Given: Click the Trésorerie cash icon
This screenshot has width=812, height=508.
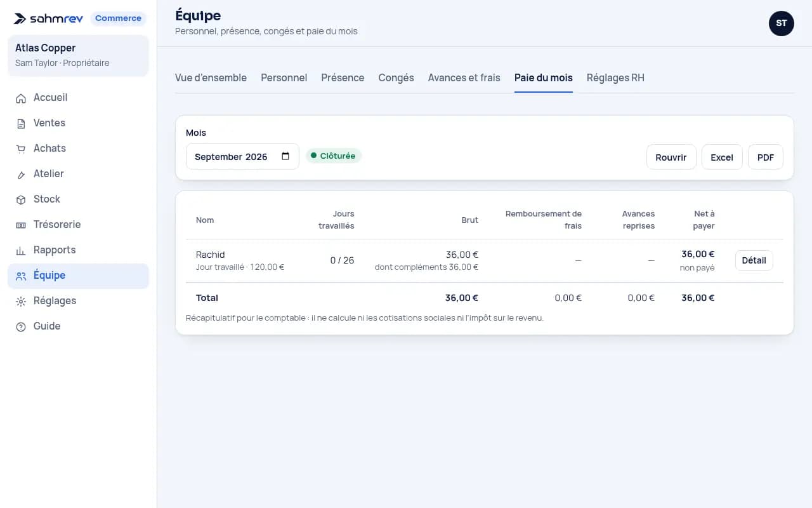Looking at the screenshot, I should (x=21, y=225).
